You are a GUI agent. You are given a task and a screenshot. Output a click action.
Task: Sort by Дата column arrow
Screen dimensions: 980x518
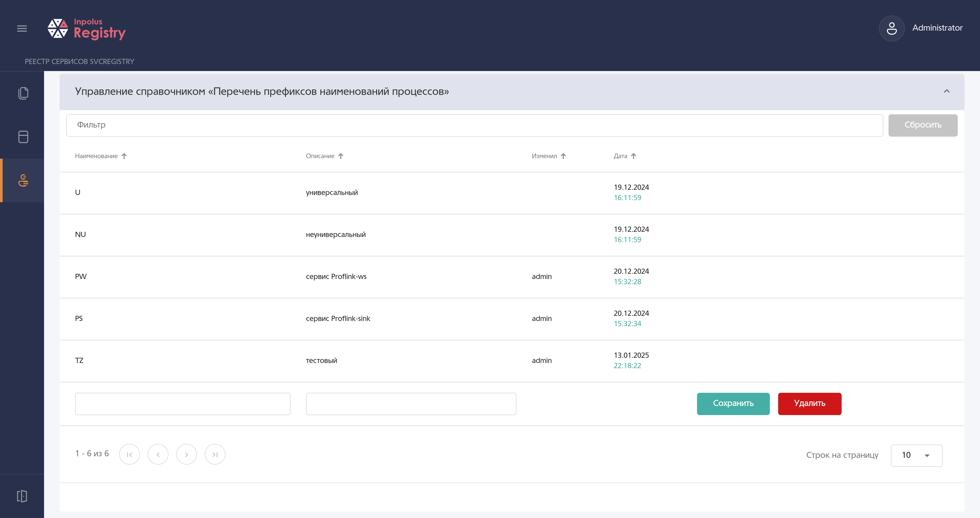633,156
